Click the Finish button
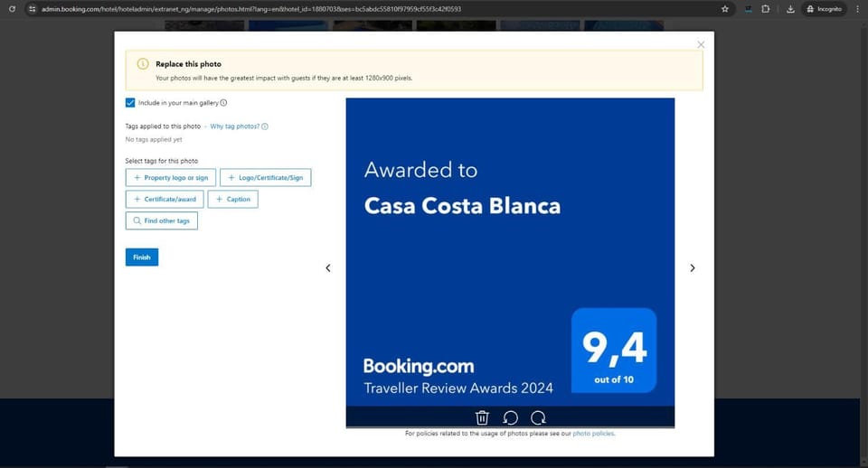 coord(142,257)
